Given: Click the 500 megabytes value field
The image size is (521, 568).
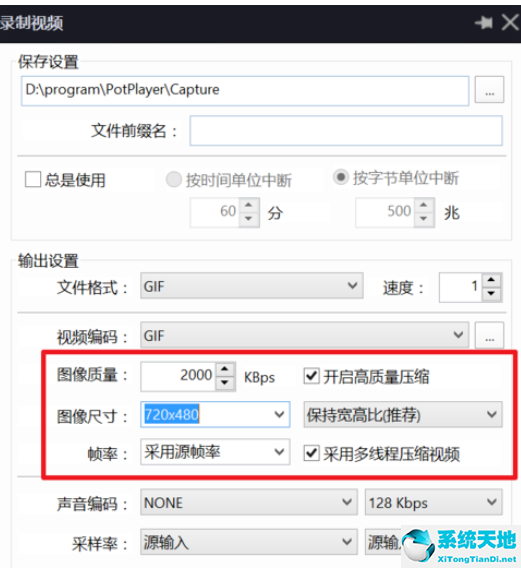Looking at the screenshot, I should (x=385, y=212).
